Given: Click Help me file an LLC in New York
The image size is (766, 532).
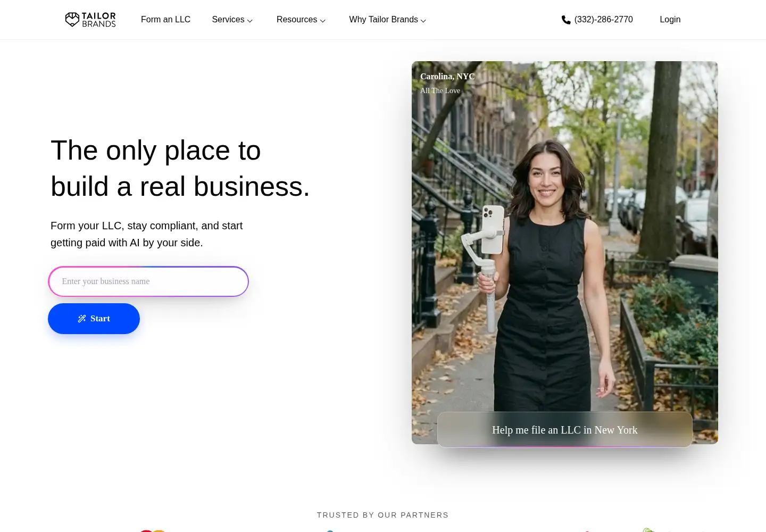Looking at the screenshot, I should coord(565,430).
